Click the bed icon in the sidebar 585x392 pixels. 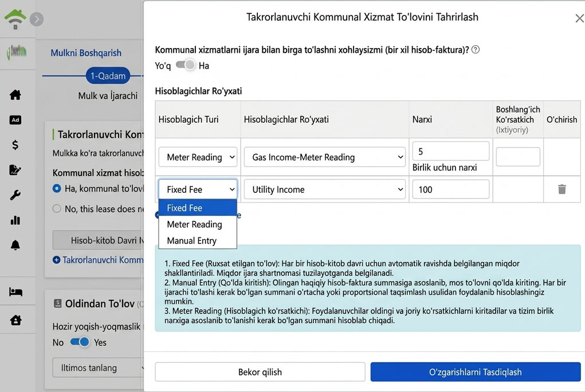tap(15, 292)
